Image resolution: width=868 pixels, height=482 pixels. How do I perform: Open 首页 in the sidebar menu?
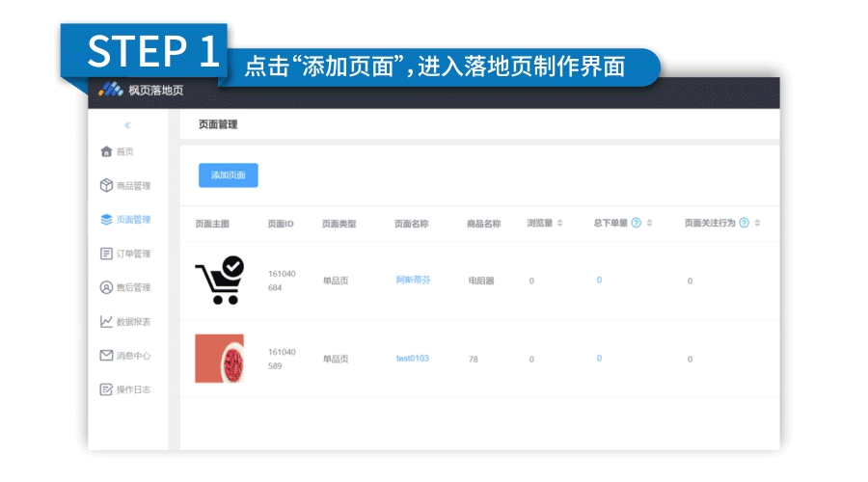pyautogui.click(x=125, y=151)
